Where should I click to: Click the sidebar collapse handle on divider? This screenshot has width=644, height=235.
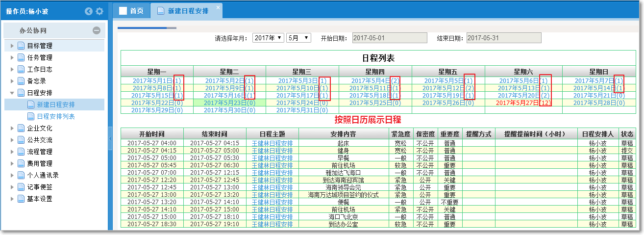coord(110,139)
